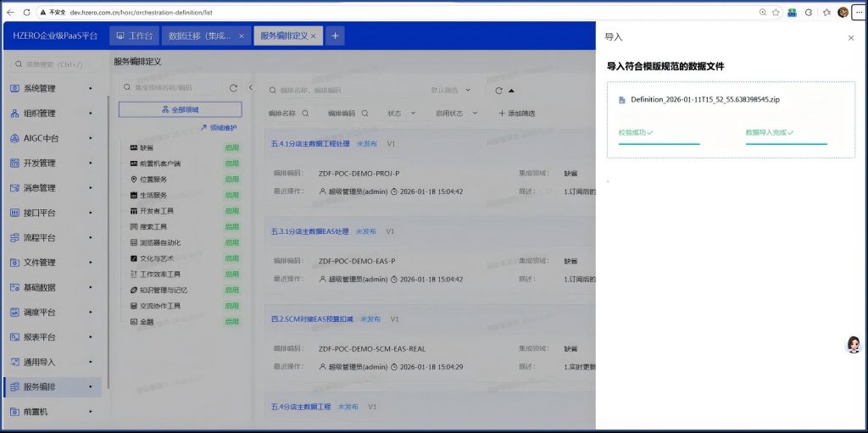Expand the 系统管理 menu
The width and height of the screenshot is (868, 433).
pos(51,88)
